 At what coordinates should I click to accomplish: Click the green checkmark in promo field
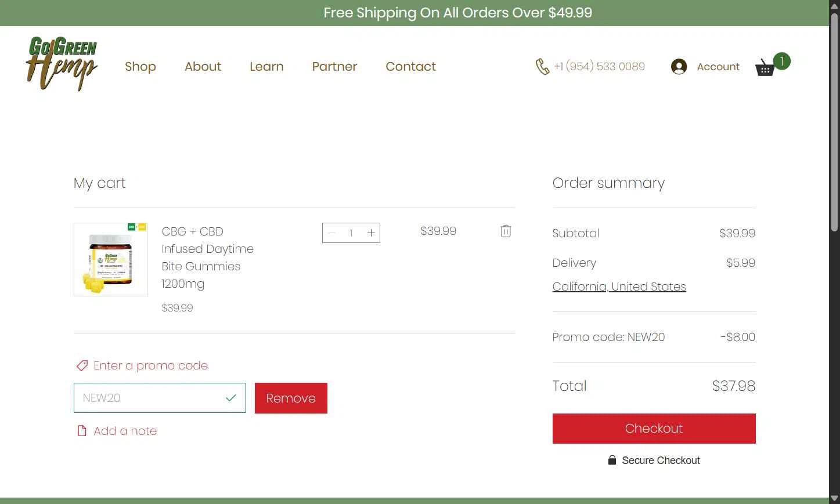(x=231, y=398)
